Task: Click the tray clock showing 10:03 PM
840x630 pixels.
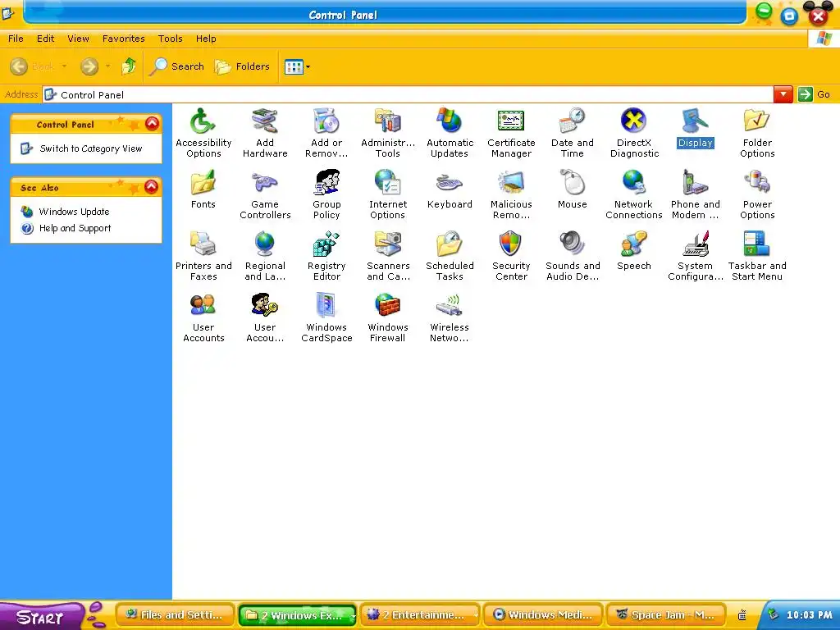Action: 809,615
